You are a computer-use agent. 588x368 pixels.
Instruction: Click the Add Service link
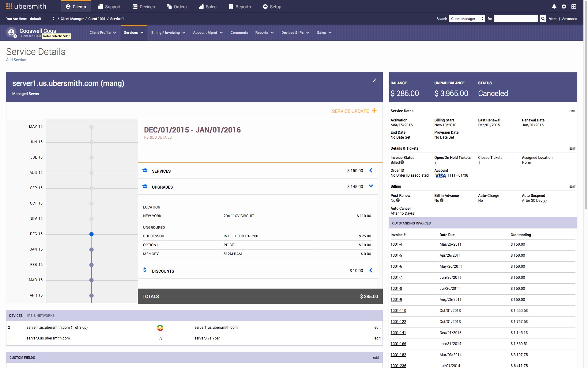tap(16, 60)
